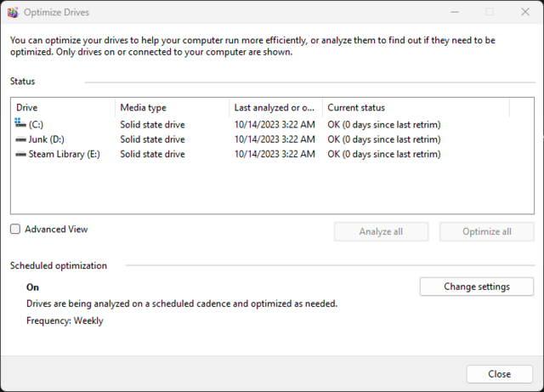
Task: Click the C: drive's Solid state drive cell
Action: tap(152, 125)
